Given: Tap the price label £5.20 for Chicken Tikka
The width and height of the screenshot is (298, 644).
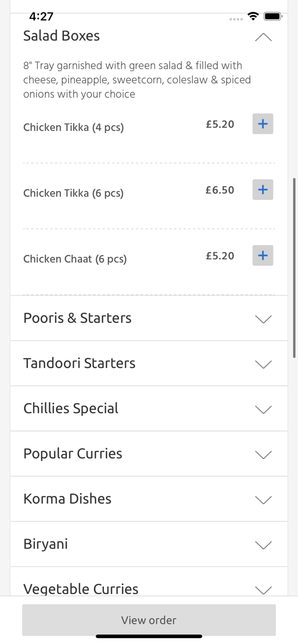Looking at the screenshot, I should tap(220, 124).
